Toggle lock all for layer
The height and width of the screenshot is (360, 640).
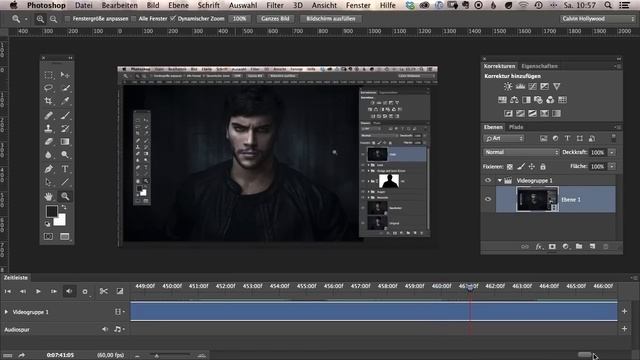pyautogui.click(x=543, y=167)
